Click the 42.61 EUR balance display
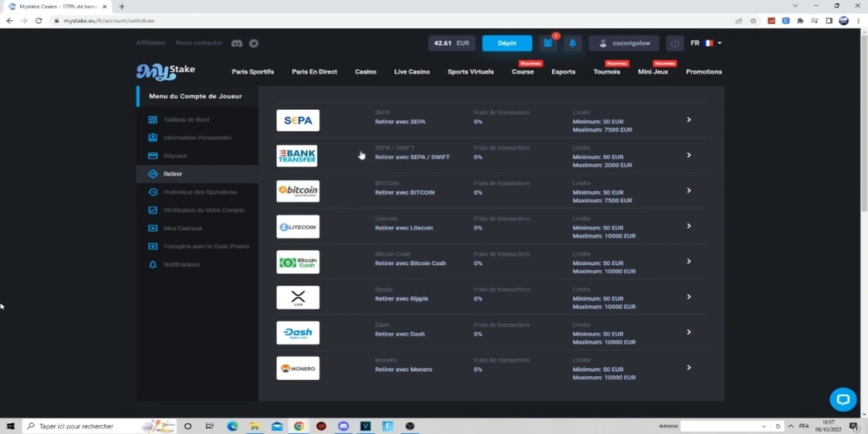 click(452, 43)
